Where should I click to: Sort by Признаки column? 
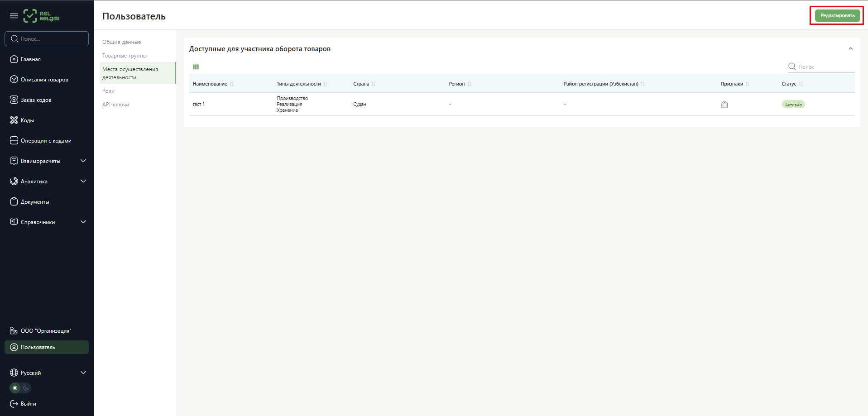pos(747,84)
